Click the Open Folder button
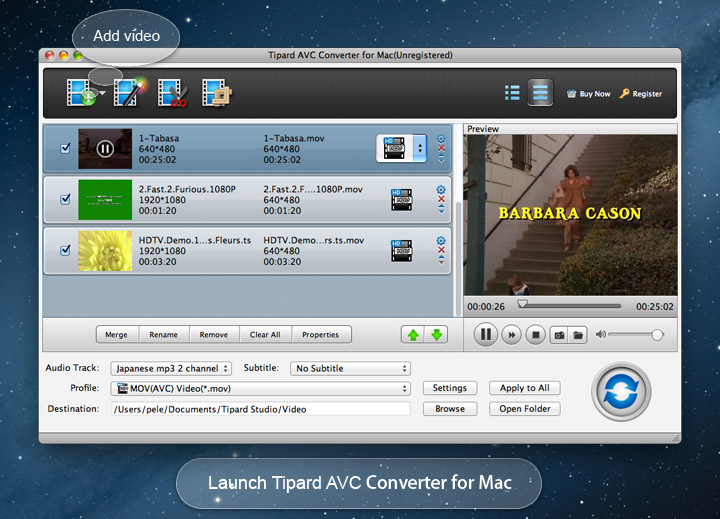This screenshot has height=519, width=720. [524, 409]
